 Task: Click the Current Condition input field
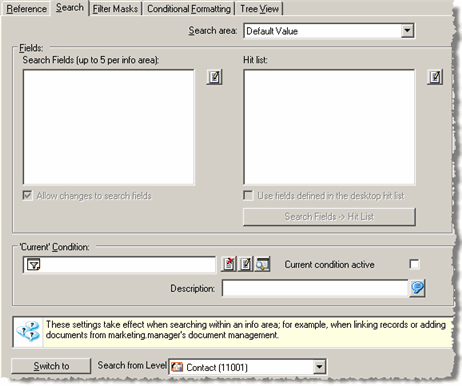pos(119,265)
